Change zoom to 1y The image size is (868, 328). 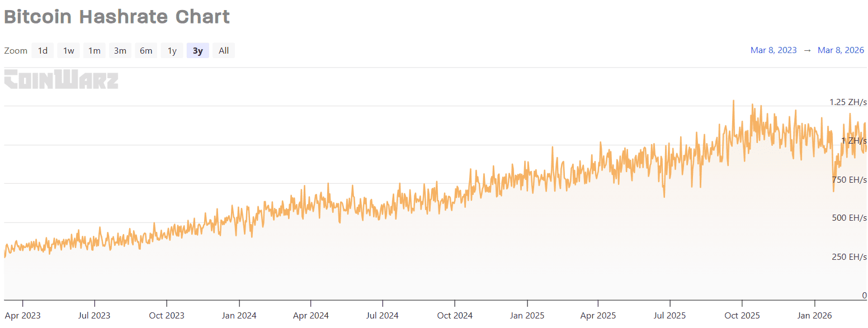(x=172, y=51)
